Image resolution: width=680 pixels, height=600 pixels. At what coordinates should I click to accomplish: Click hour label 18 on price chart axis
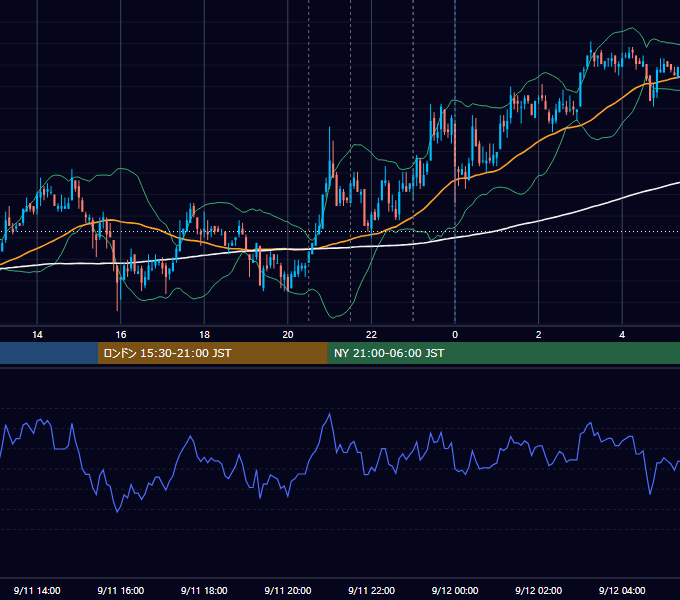click(x=204, y=335)
